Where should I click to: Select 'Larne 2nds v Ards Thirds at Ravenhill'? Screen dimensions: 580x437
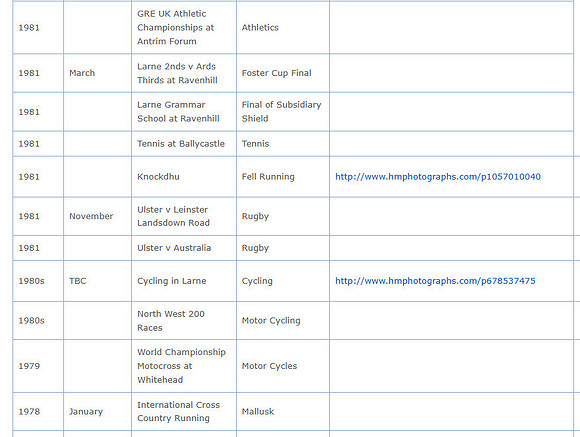tap(184, 73)
